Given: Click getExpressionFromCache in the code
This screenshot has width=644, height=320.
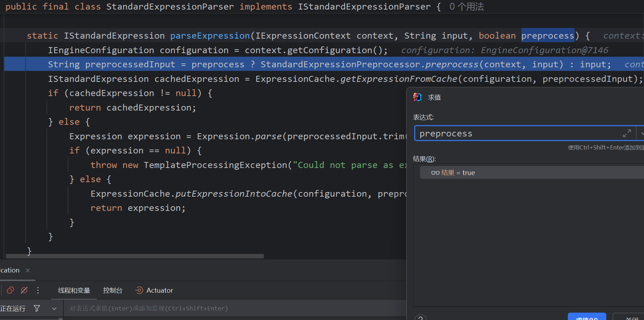Looking at the screenshot, I should click(399, 79).
